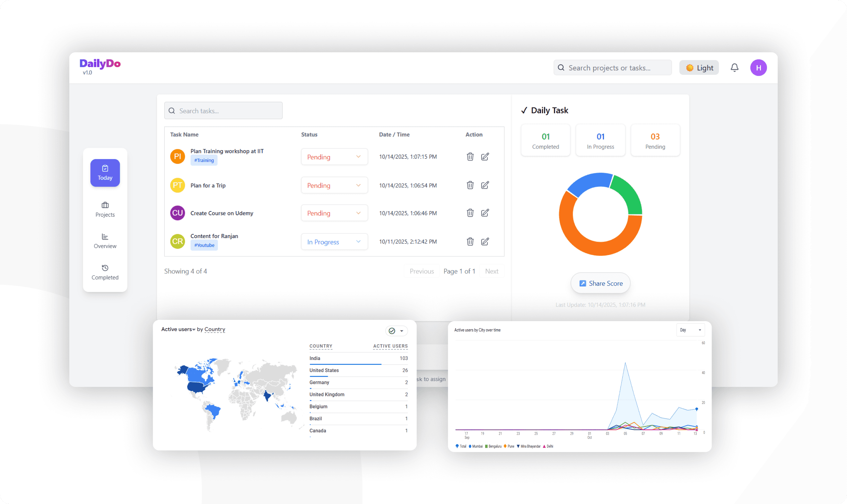Go to Projects in the sidebar

(105, 209)
